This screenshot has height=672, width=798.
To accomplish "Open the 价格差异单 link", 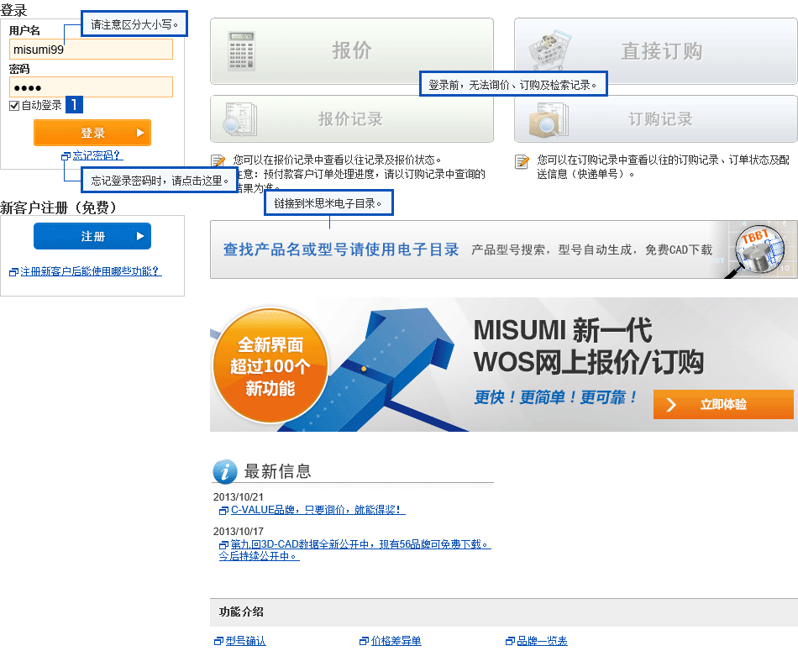I will coord(396,642).
